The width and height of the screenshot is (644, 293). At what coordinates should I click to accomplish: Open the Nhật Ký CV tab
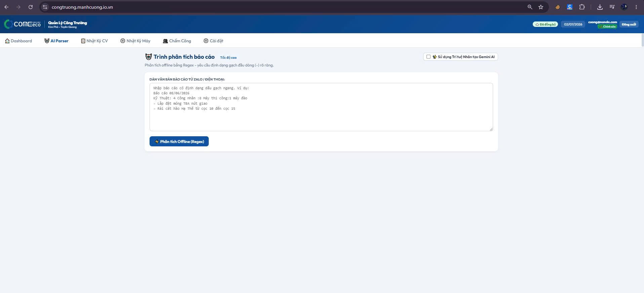(x=94, y=41)
